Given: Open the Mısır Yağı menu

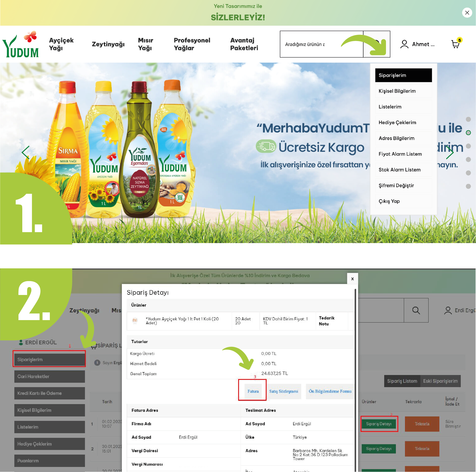Looking at the screenshot, I should point(145,44).
